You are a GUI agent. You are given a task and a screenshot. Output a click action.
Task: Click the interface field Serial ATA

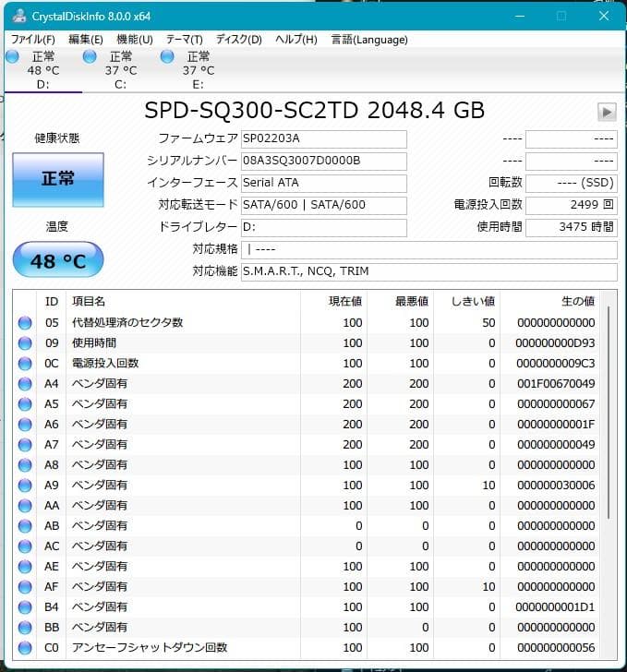tap(324, 183)
